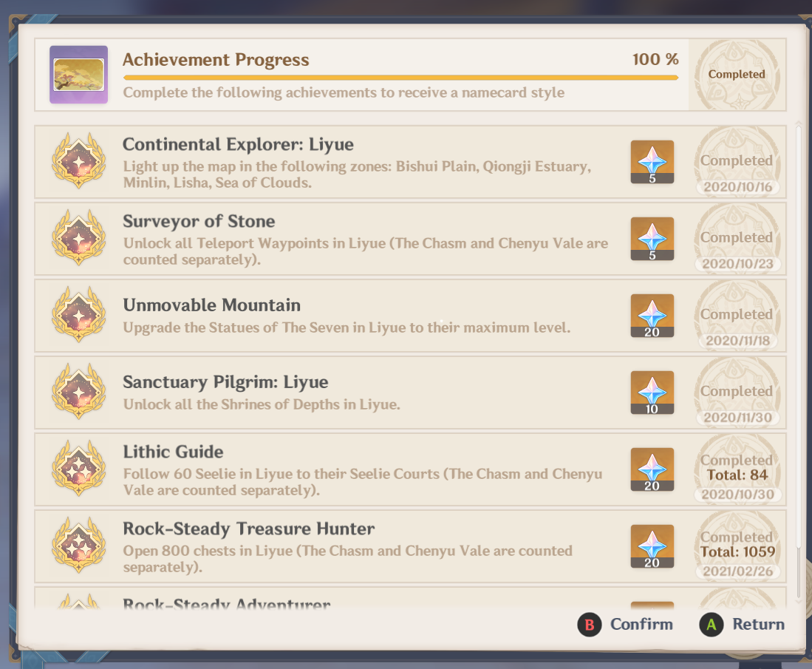Click the B Confirm button
Viewport: 812px width, 669px height.
[x=625, y=625]
